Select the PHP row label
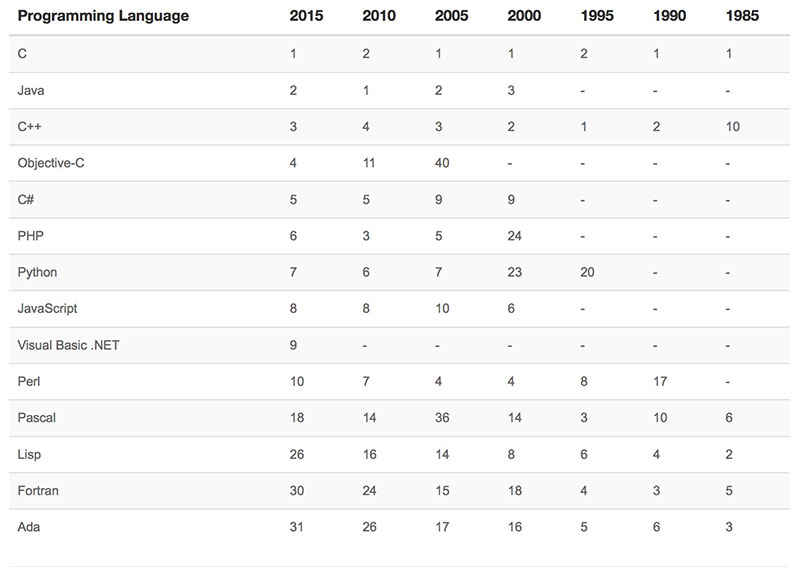 point(31,236)
